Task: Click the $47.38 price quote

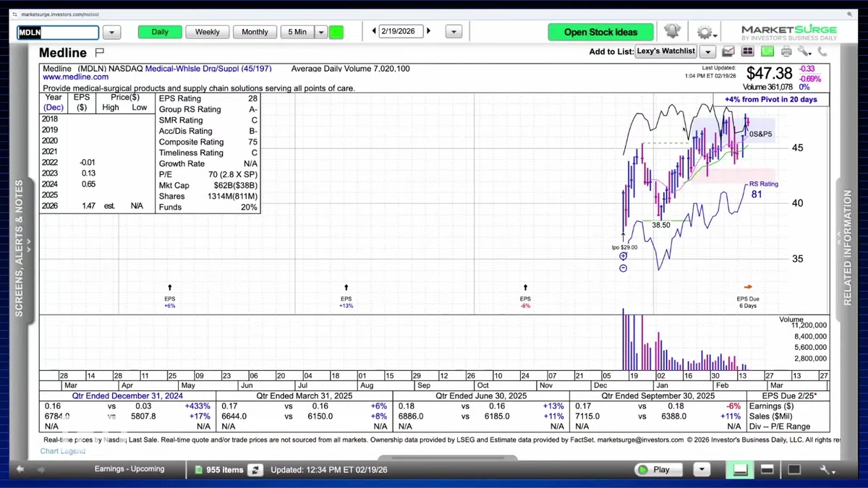Action: pyautogui.click(x=769, y=73)
